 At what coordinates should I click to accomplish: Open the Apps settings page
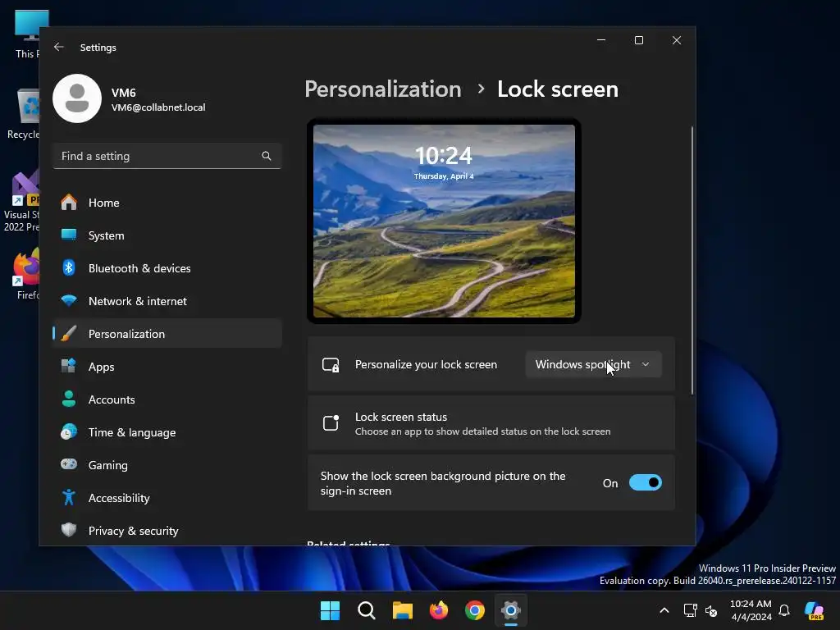tap(167, 367)
